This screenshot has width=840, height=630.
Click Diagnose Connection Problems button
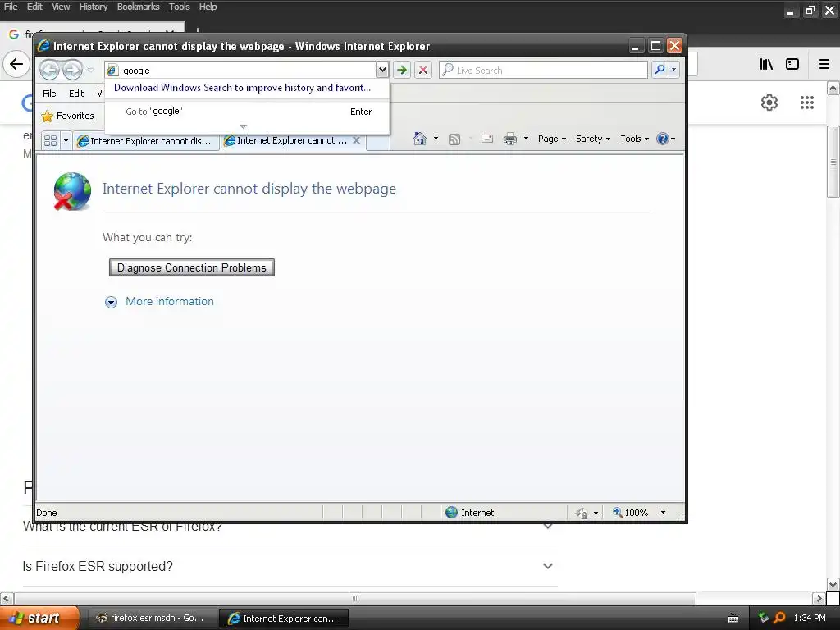point(192,267)
